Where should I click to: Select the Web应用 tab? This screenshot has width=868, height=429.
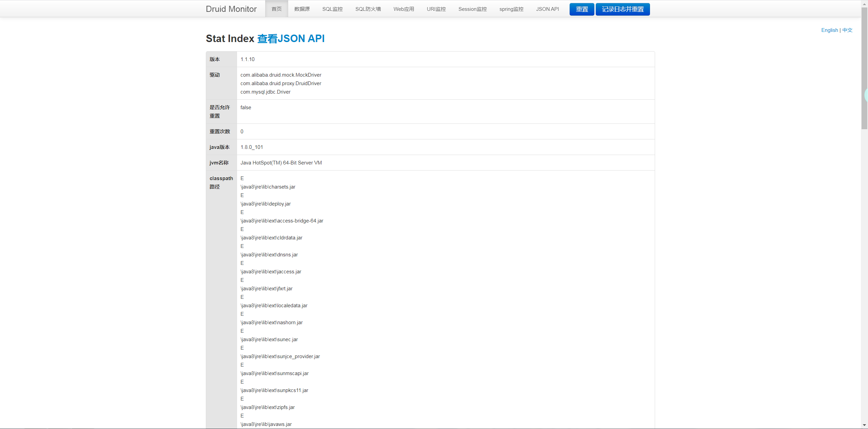pos(403,9)
